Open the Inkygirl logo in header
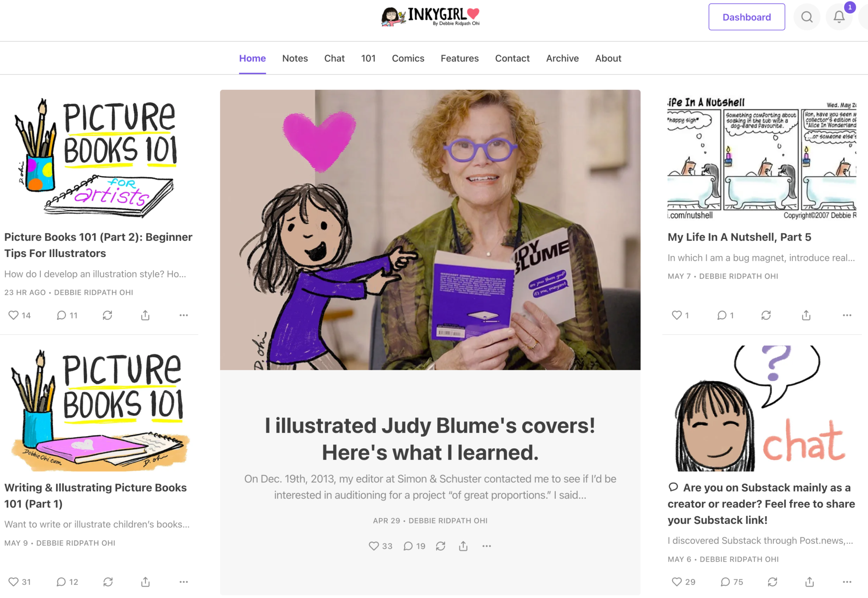Screen dimensions: 868x598 click(430, 17)
